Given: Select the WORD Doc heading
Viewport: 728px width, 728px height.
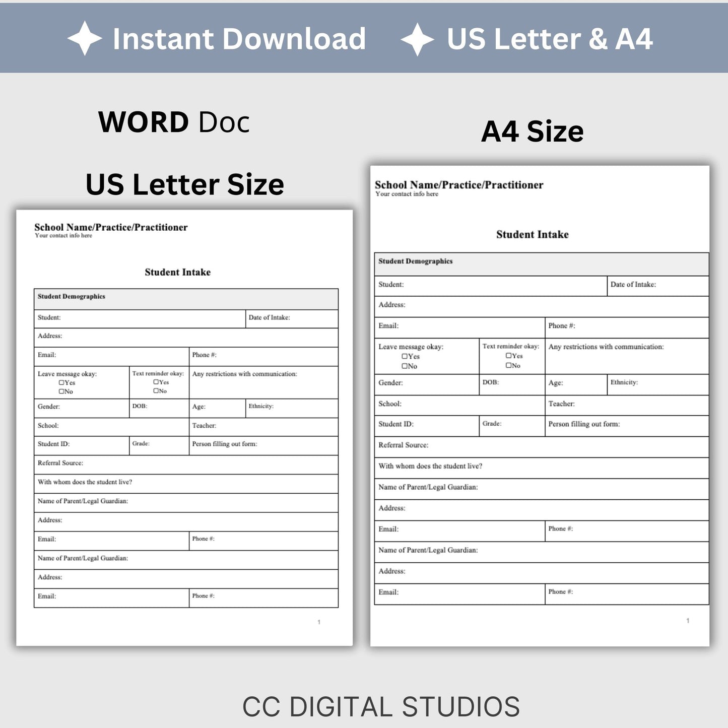Looking at the screenshot, I should [x=174, y=122].
